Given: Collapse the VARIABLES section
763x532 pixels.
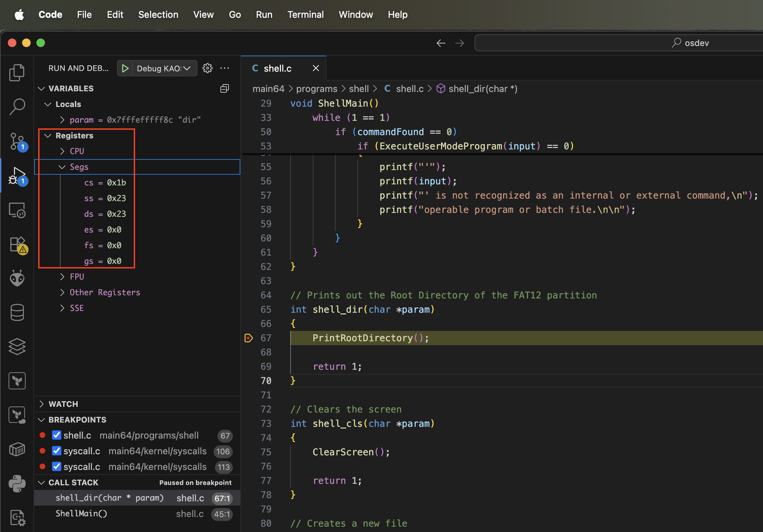Looking at the screenshot, I should coord(41,88).
